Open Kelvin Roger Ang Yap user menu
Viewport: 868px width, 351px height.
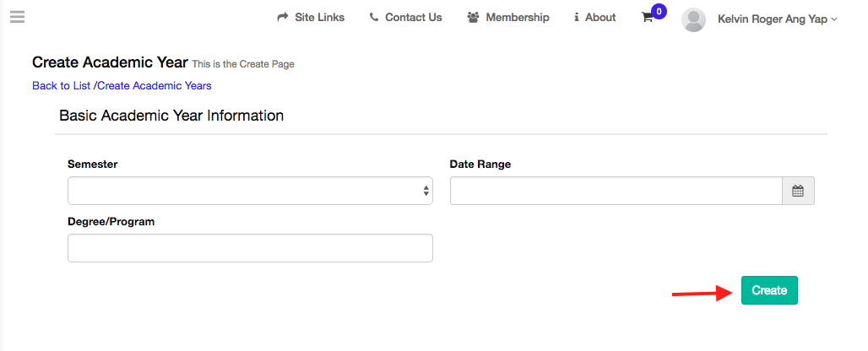[772, 18]
